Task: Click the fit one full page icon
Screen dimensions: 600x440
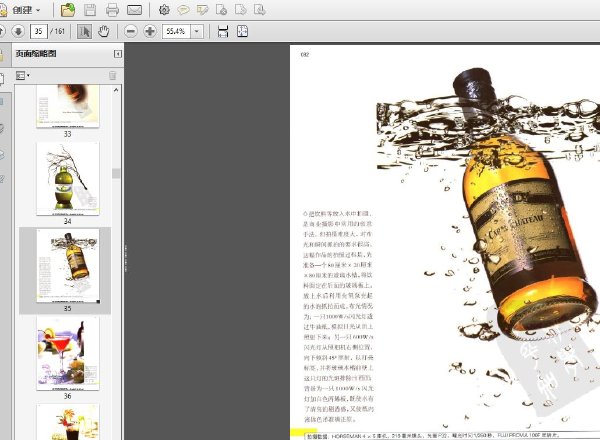Action: [242, 31]
